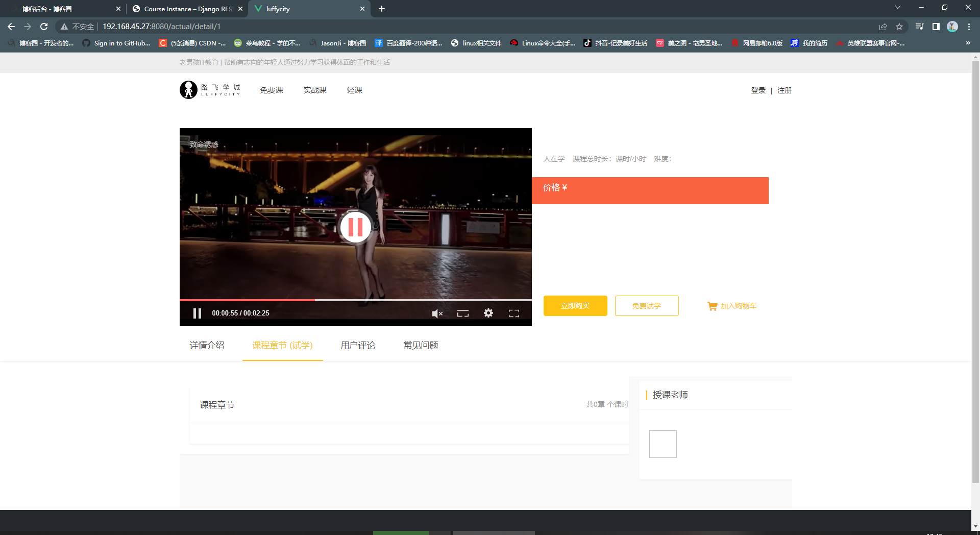Click the page vertical scrollbar
Screen dimensions: 980x535
pos(975,272)
